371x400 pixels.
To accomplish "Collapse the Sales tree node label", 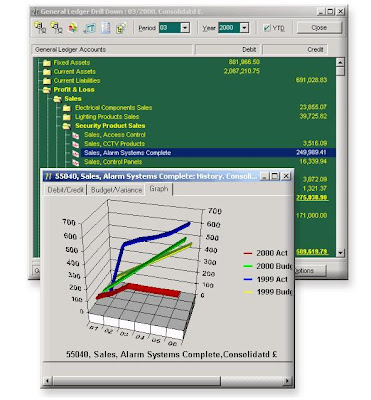I will point(73,98).
